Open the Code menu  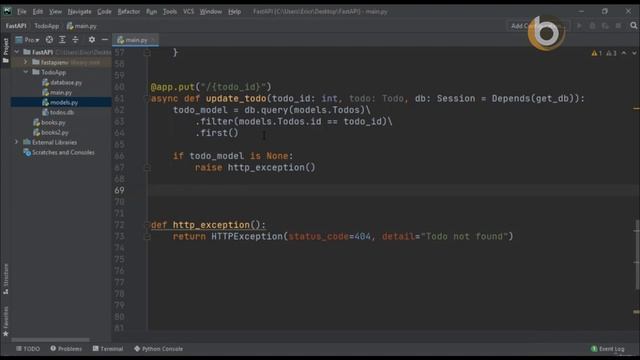click(x=104, y=11)
